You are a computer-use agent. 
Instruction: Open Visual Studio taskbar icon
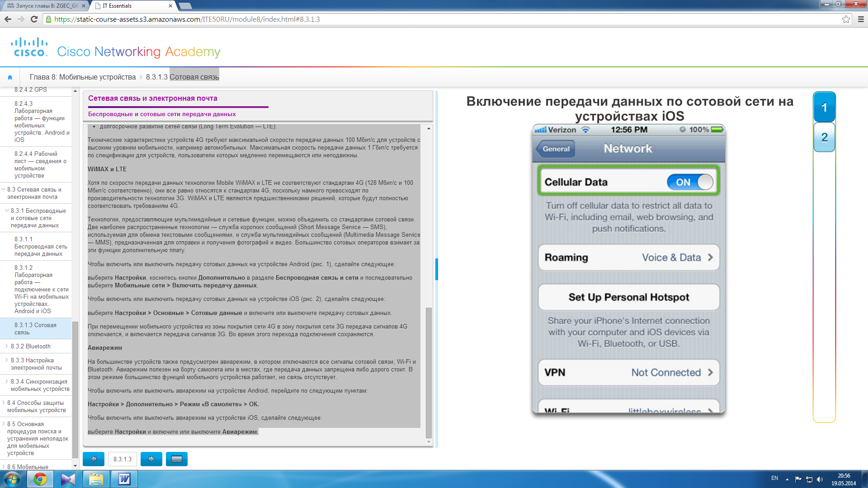click(68, 479)
